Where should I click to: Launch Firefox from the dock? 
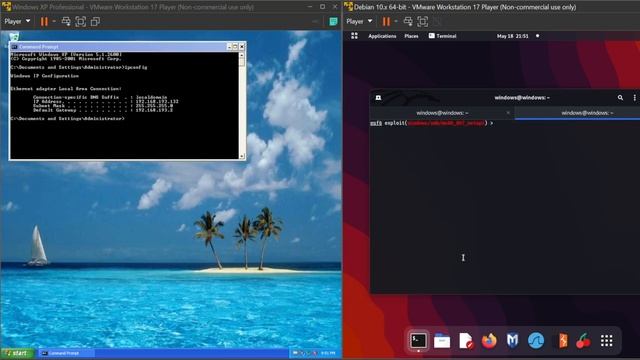tap(489, 341)
